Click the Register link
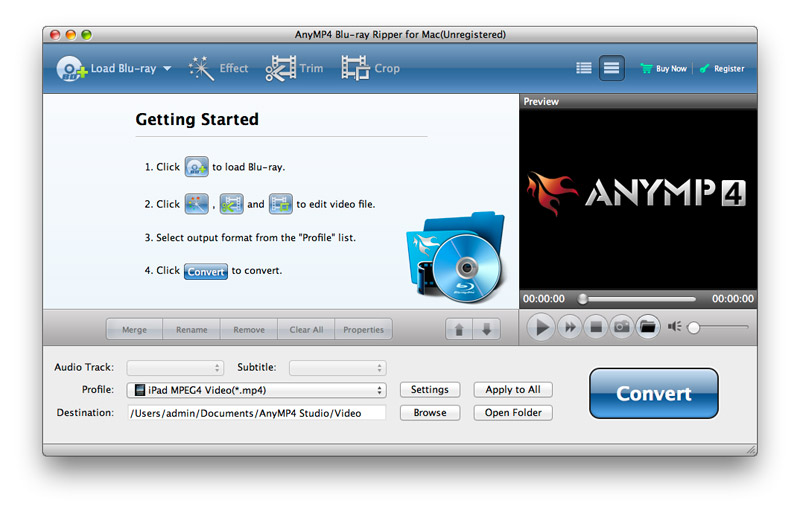Screen dimensions: 800x515 722,69
